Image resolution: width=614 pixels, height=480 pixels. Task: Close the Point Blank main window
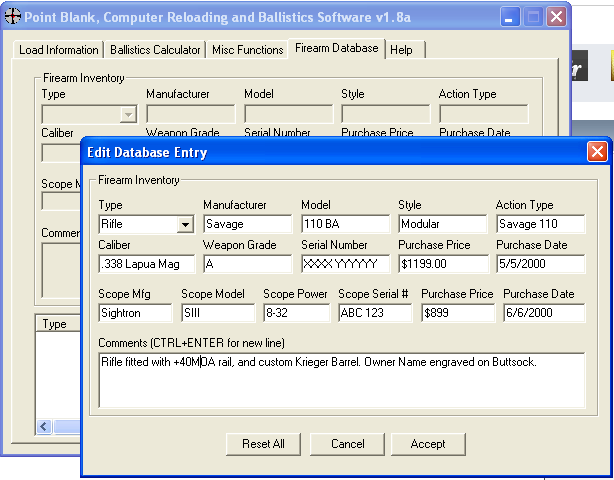point(556,17)
